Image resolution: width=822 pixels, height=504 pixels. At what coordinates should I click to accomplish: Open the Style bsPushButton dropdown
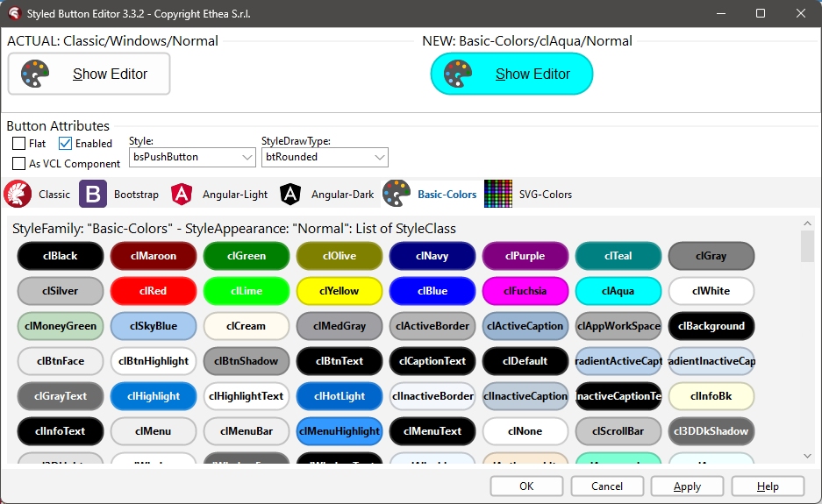(192, 157)
